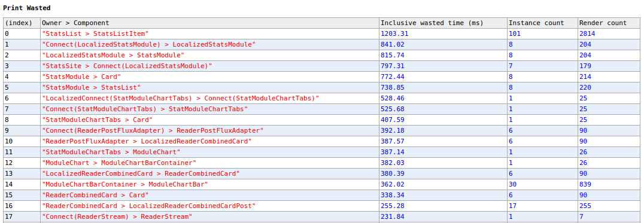644x223 pixels.
Task: Click the (index) column header
Action: pos(22,23)
